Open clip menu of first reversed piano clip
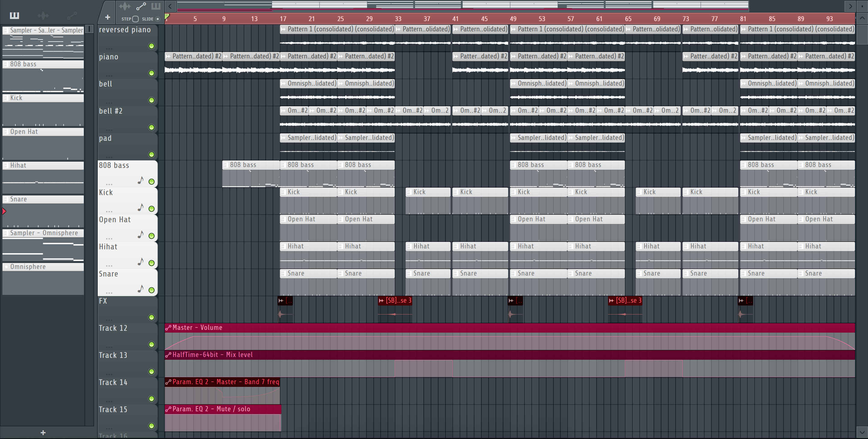This screenshot has height=439, width=868. pyautogui.click(x=284, y=29)
